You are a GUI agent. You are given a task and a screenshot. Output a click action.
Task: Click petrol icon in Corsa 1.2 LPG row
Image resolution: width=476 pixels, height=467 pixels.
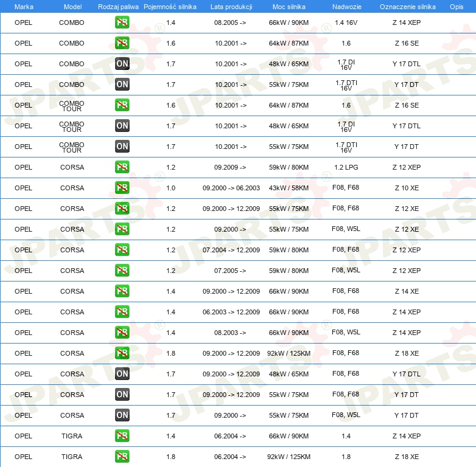[x=122, y=167]
